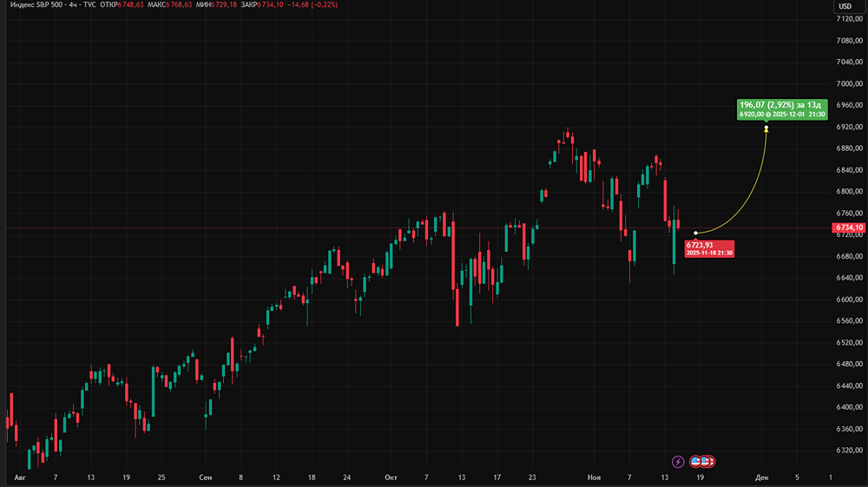Click the 6760,00 price axis label
Image resolution: width=868 pixels, height=487 pixels.
tap(849, 213)
